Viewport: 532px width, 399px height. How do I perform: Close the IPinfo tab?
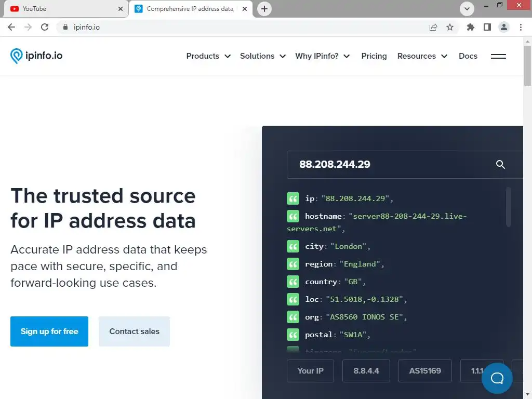245,9
